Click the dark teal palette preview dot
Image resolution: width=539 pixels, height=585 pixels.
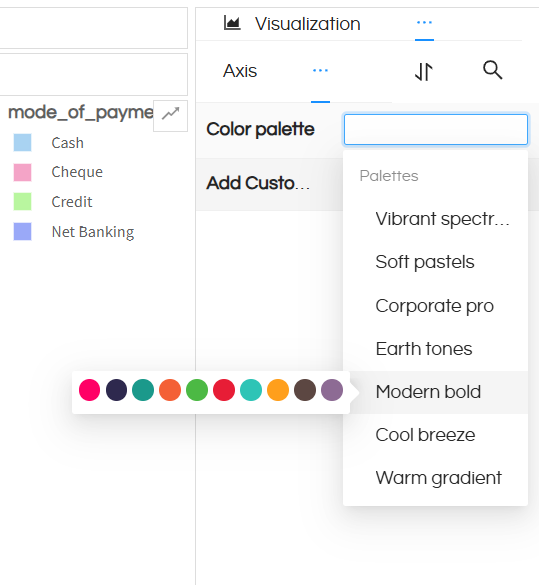143,390
